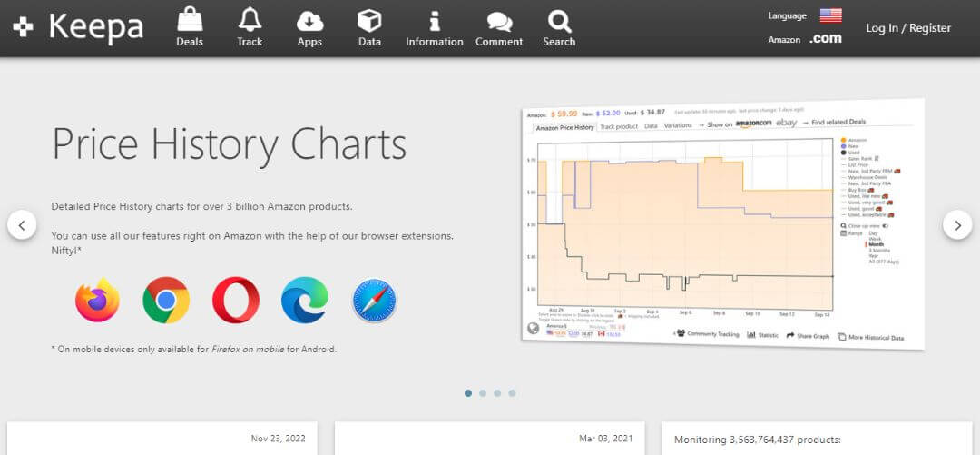The image size is (980, 455).
Task: Toggle the purple New legend swatch
Action: [x=845, y=146]
